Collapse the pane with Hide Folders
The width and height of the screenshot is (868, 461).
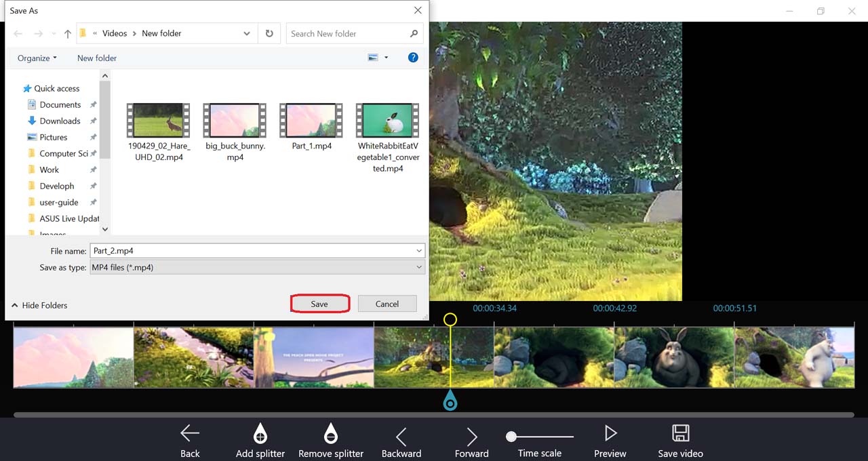(39, 305)
